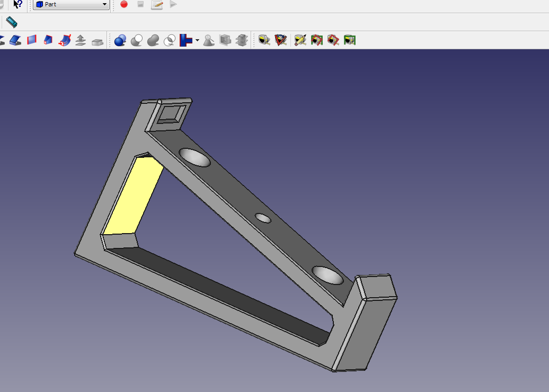Screen dimensions: 549x392
Task: Click the Join features blue-red T icon
Action: click(185, 40)
